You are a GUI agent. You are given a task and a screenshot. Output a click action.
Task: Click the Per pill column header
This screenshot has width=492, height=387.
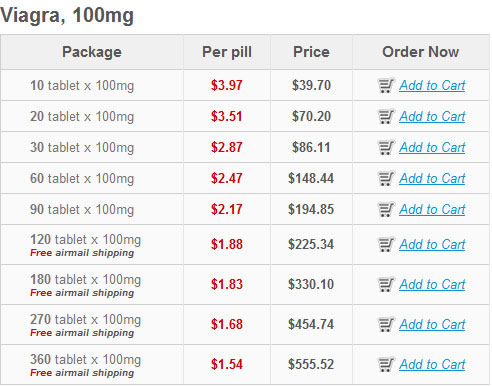coord(227,52)
